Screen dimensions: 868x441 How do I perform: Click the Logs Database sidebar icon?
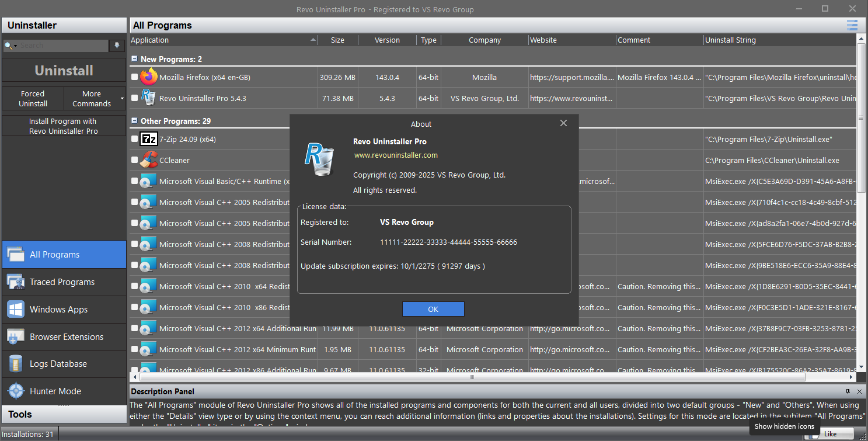coord(16,364)
